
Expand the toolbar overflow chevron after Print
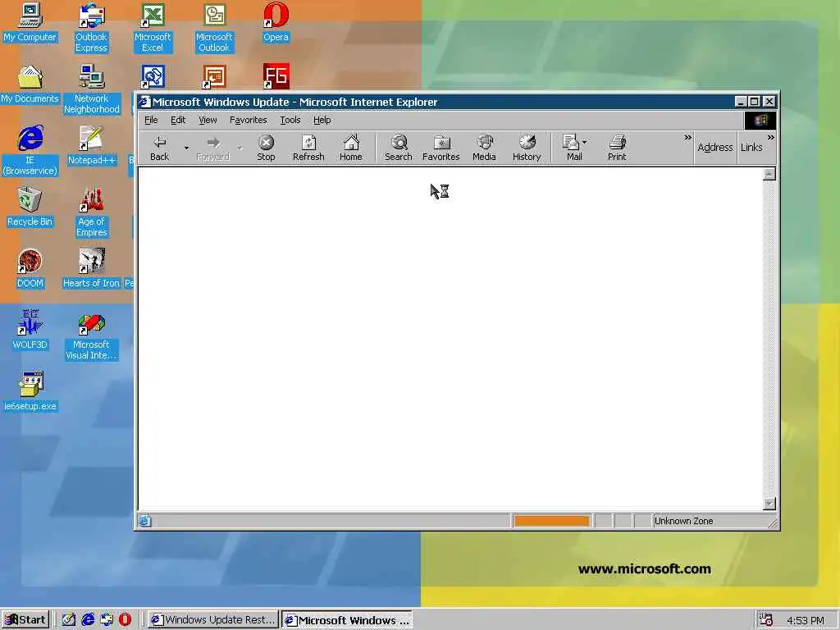[688, 138]
